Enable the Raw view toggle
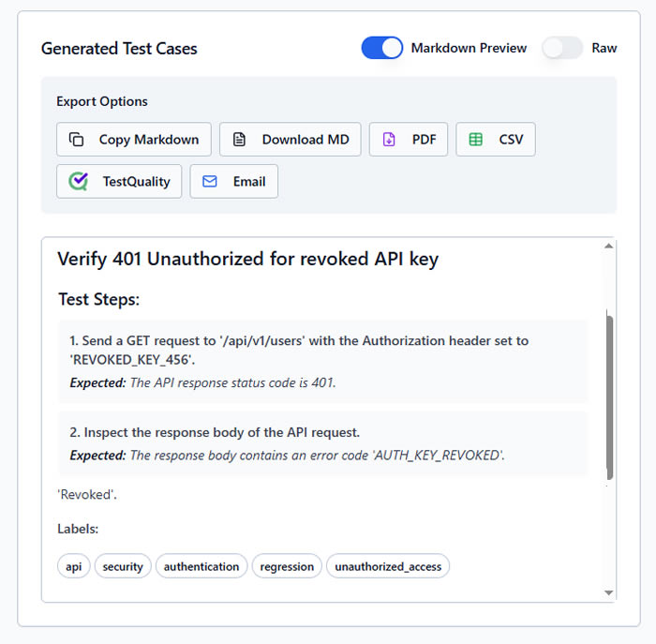The image size is (656, 644). tap(562, 48)
